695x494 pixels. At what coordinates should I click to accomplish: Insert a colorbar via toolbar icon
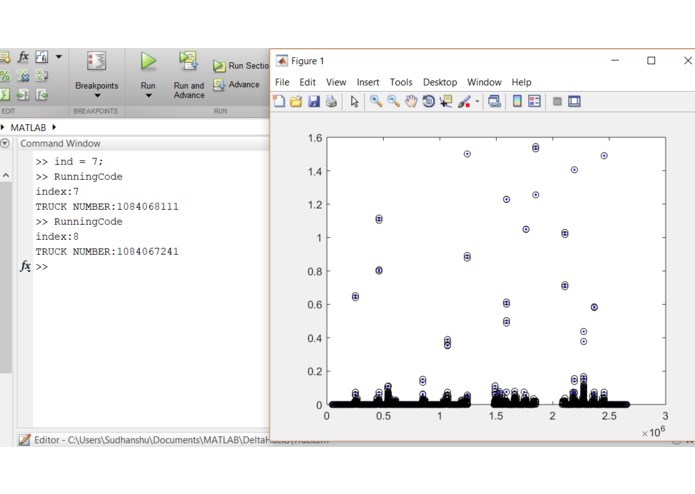[x=517, y=101]
